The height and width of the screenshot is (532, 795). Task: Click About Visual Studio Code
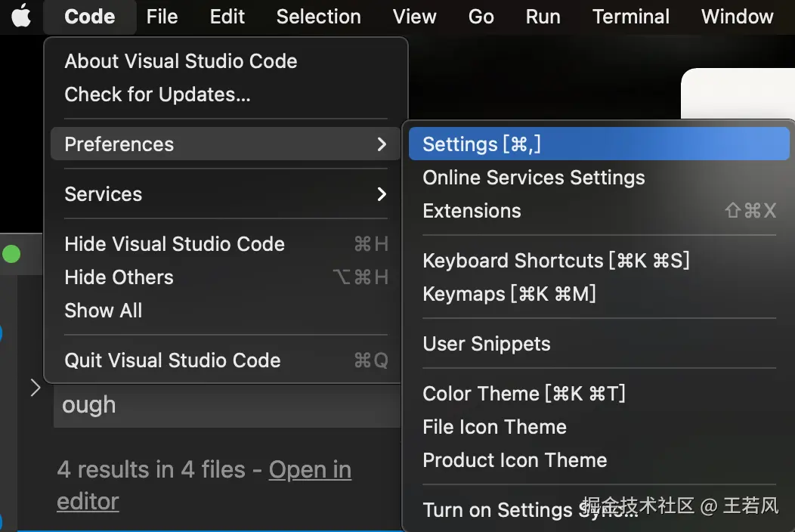(181, 61)
